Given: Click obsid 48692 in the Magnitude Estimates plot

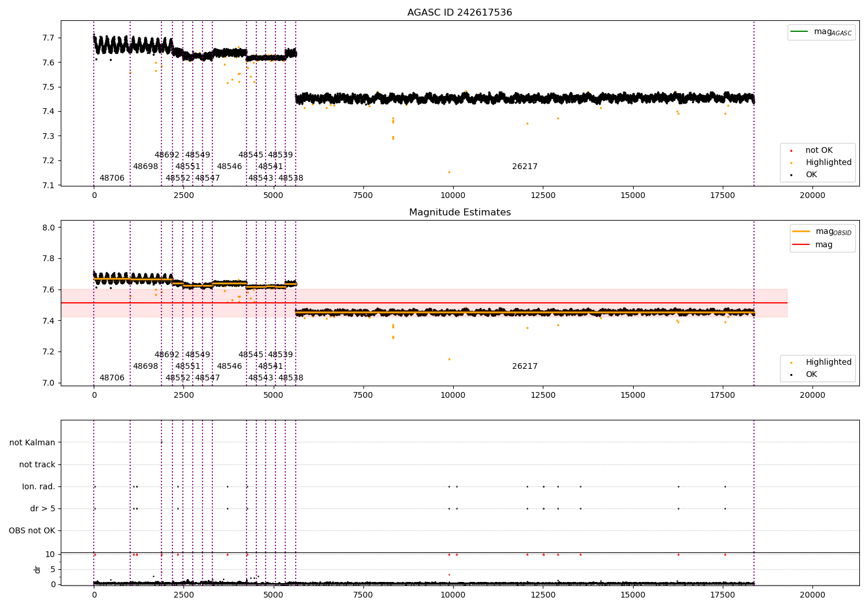Looking at the screenshot, I should 167,355.
